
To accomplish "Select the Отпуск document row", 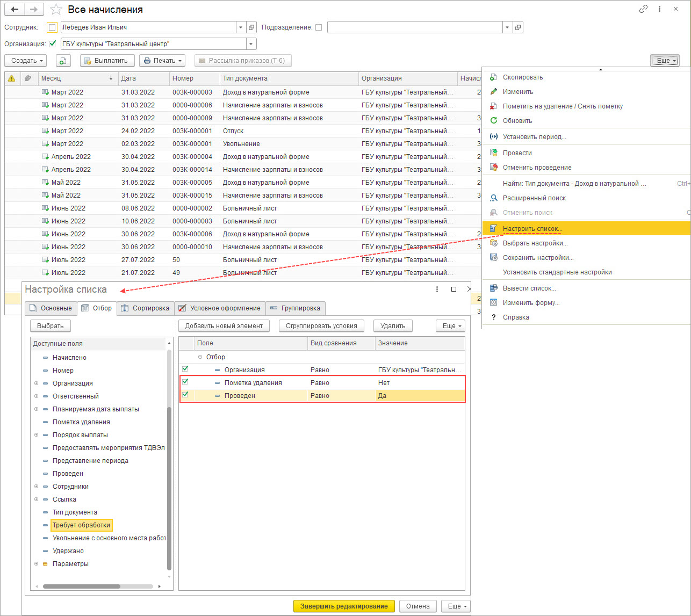I will pyautogui.click(x=242, y=131).
